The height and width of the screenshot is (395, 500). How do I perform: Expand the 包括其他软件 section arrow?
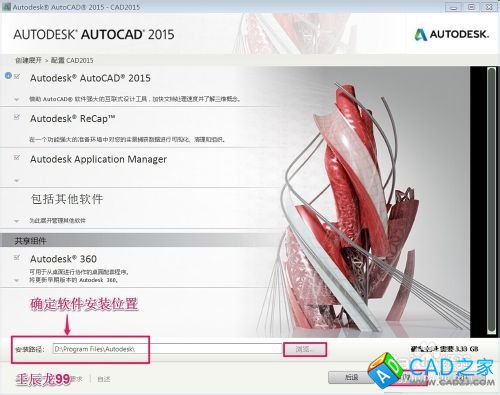pos(17,221)
